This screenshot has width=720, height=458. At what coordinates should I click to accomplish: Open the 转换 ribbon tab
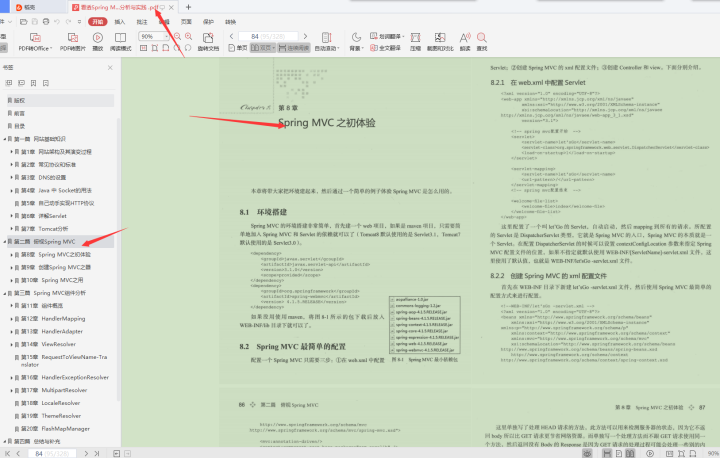[230, 22]
